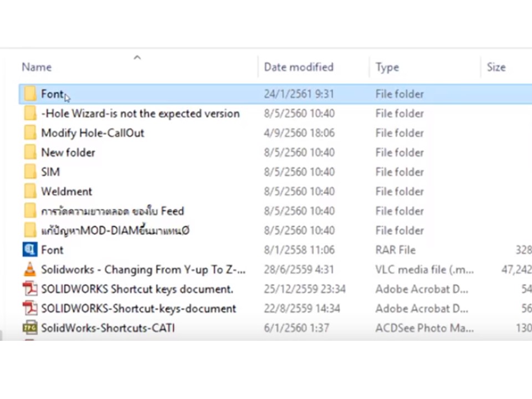
Task: Click the date 8/1/2558 11:06
Action: click(299, 250)
